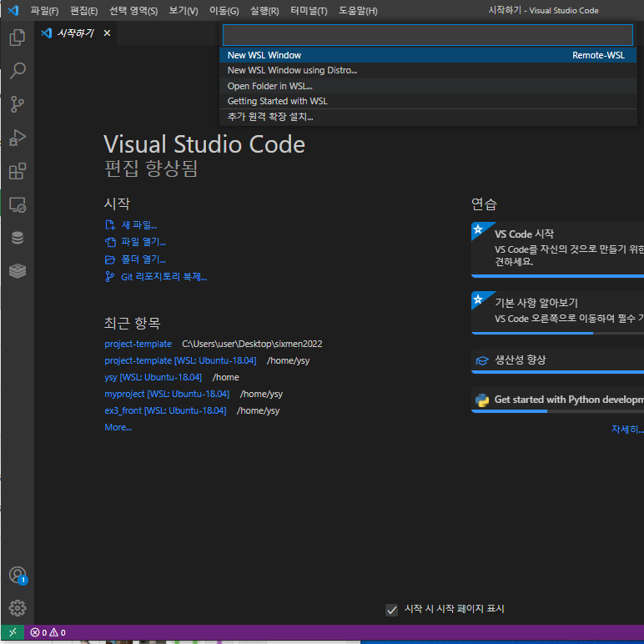Click the More... recent items link

pyautogui.click(x=118, y=427)
